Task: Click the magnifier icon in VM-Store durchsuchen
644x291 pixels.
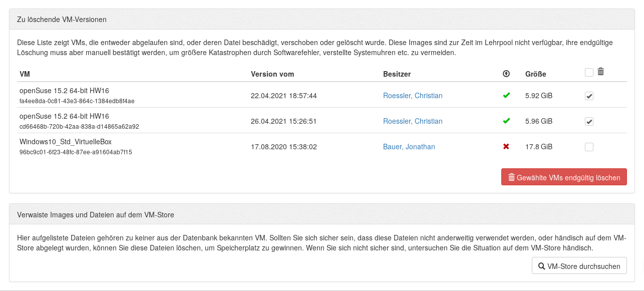Action: [x=541, y=265]
